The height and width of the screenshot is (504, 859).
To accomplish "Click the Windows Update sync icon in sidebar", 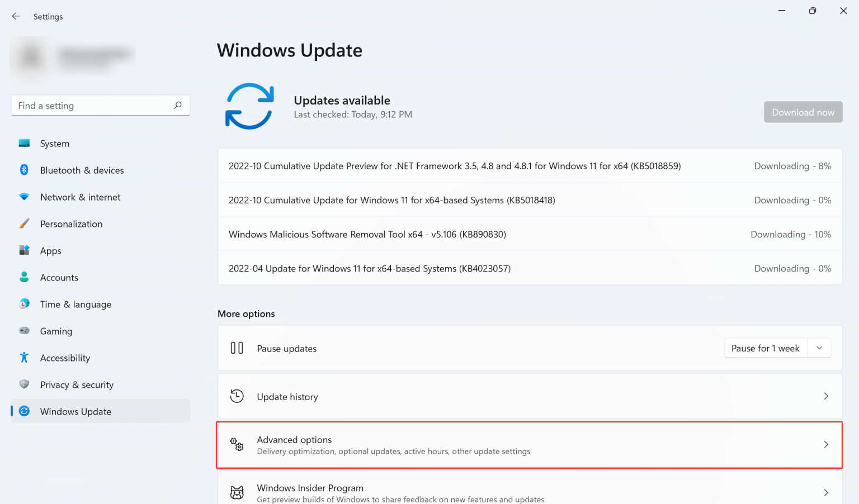I will pyautogui.click(x=24, y=411).
